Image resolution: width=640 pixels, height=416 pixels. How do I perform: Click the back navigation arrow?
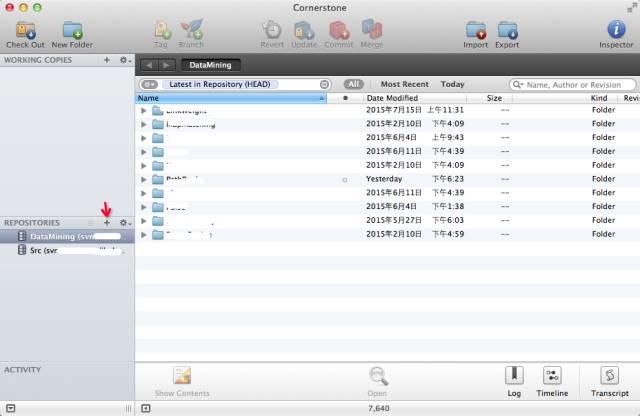point(149,65)
